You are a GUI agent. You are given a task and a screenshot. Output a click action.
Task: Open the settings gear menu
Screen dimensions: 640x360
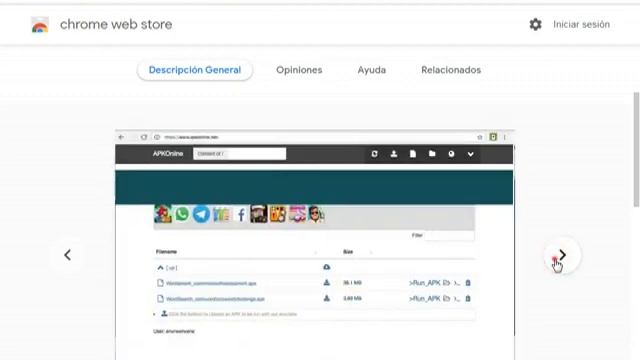click(x=536, y=24)
